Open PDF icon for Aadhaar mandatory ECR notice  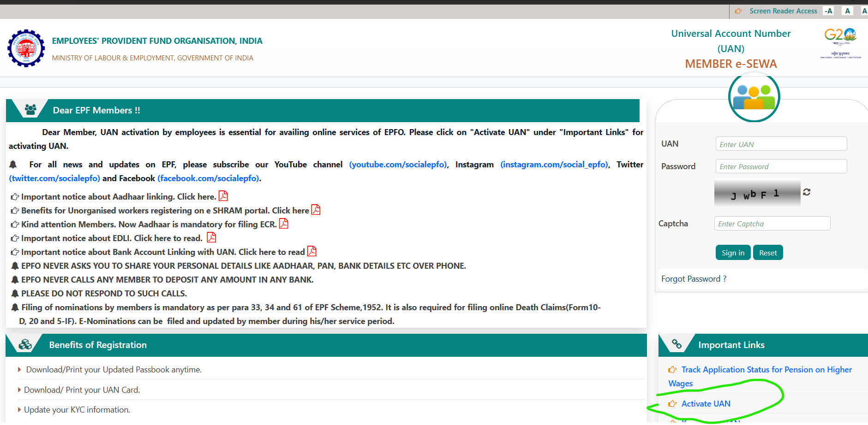coord(284,224)
